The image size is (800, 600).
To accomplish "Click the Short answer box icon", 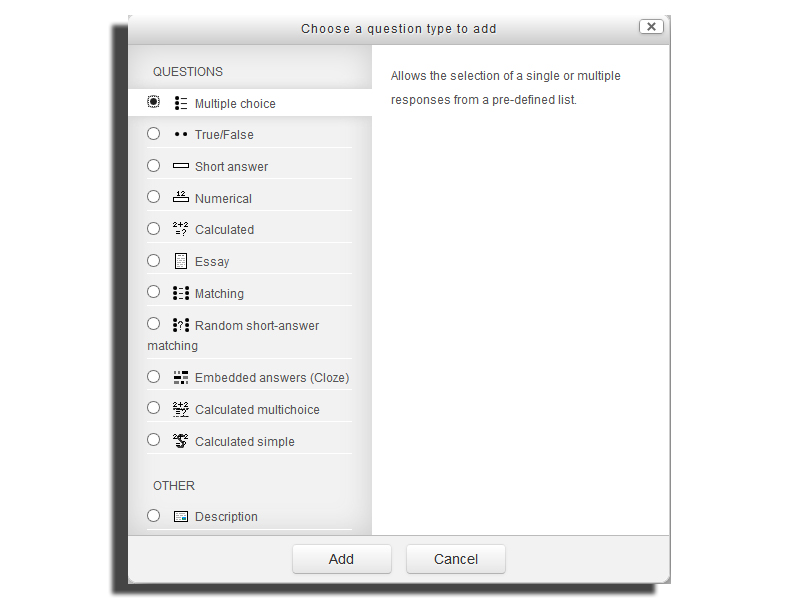I will (181, 166).
